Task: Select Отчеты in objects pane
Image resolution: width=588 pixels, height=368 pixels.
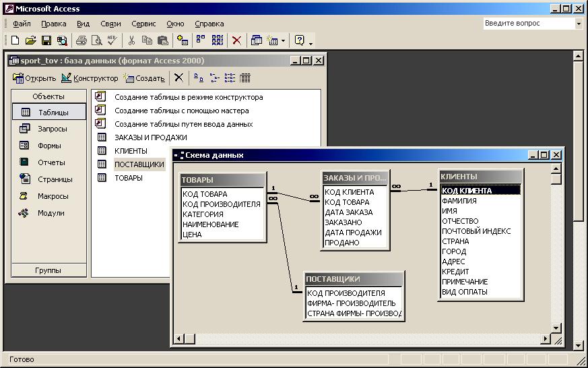Action: pos(42,162)
